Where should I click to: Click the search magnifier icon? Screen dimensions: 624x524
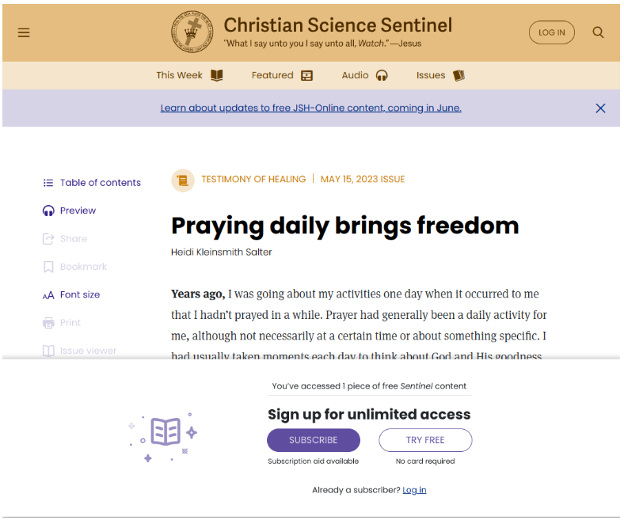click(x=598, y=32)
